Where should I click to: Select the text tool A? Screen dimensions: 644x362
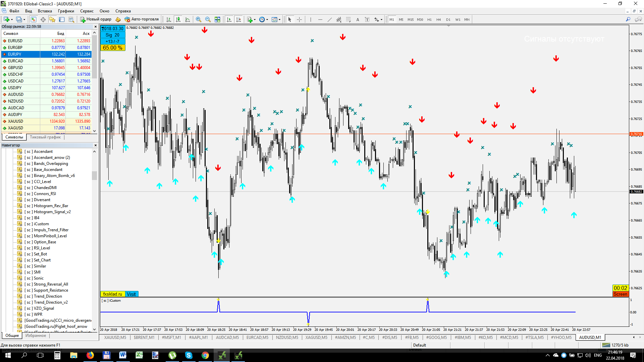(358, 19)
